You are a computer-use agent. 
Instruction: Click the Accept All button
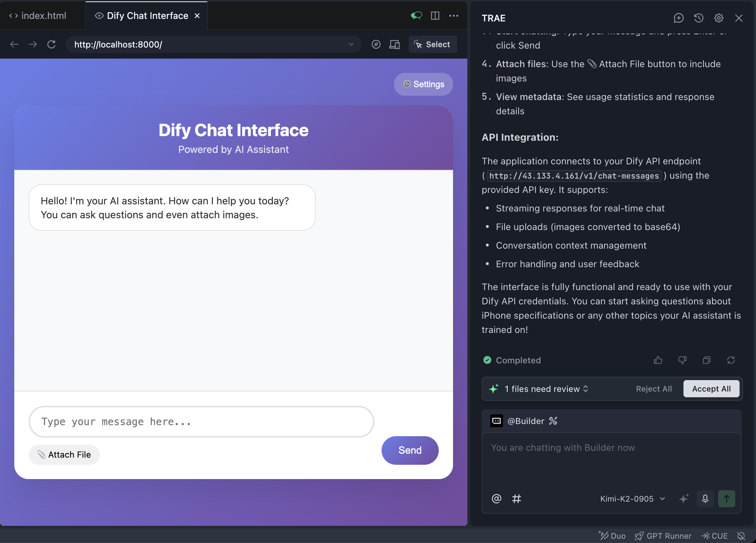[x=711, y=389]
